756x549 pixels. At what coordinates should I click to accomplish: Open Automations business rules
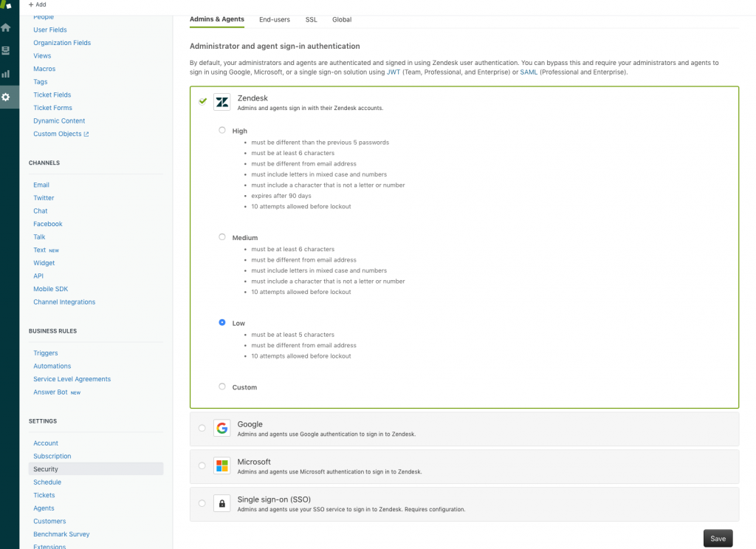pos(52,366)
